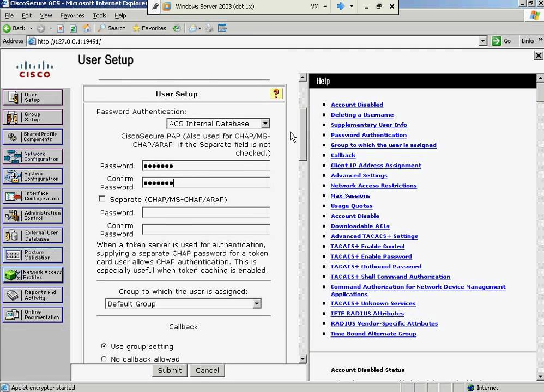Open the Time Bound Alternate Group link
The height and width of the screenshot is (392, 544).
373,333
